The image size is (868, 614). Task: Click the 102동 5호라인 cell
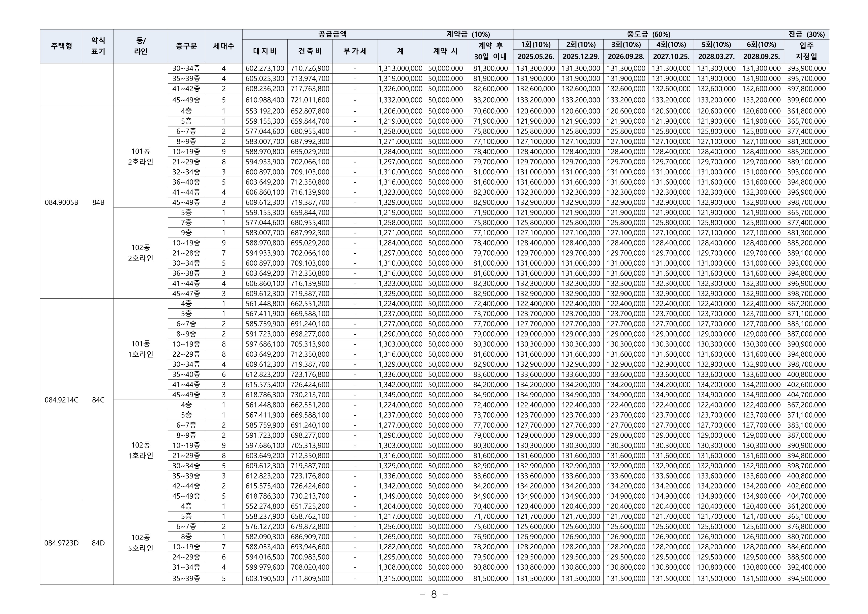pos(141,543)
